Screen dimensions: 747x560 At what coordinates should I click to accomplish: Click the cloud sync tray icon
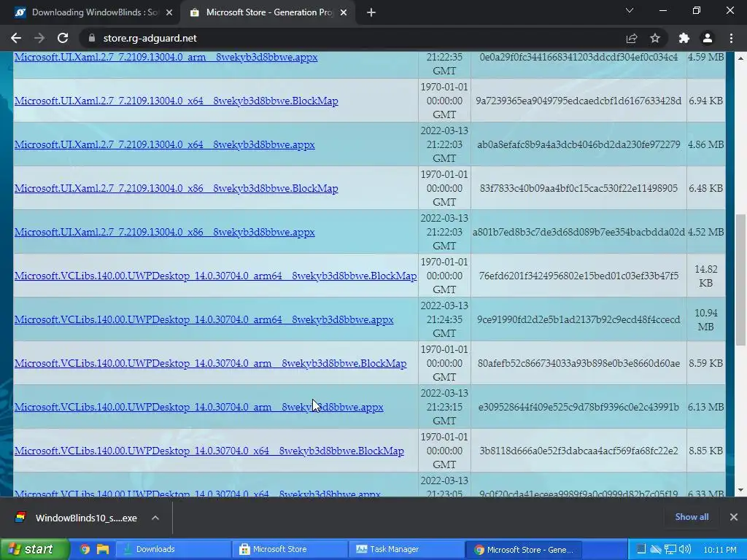click(x=656, y=550)
